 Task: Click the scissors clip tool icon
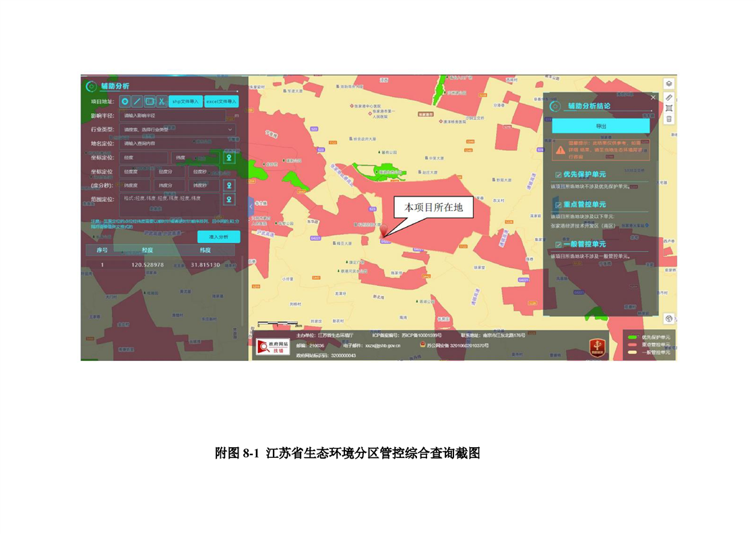point(162,102)
